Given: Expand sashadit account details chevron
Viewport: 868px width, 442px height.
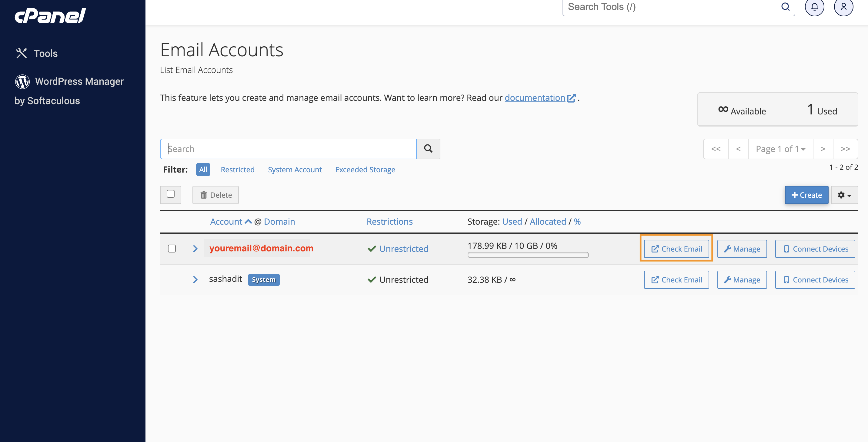Looking at the screenshot, I should coord(195,279).
